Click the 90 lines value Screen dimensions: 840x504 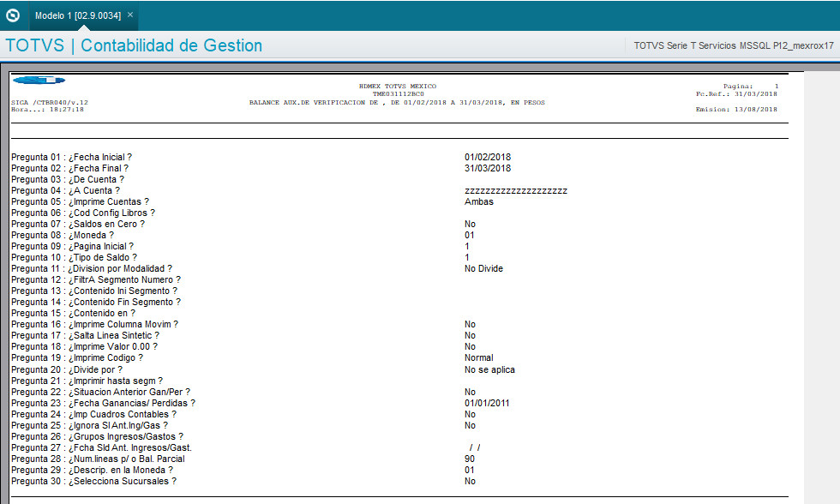coord(470,459)
